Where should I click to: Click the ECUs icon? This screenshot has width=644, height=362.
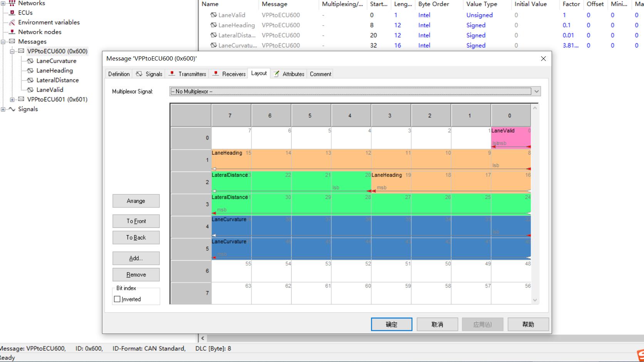12,12
